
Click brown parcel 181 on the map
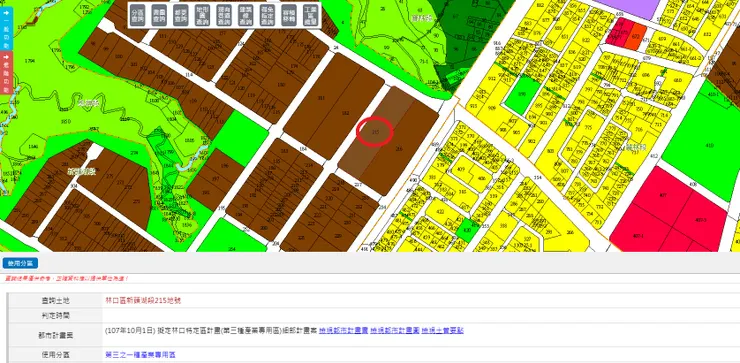pyautogui.click(x=321, y=98)
